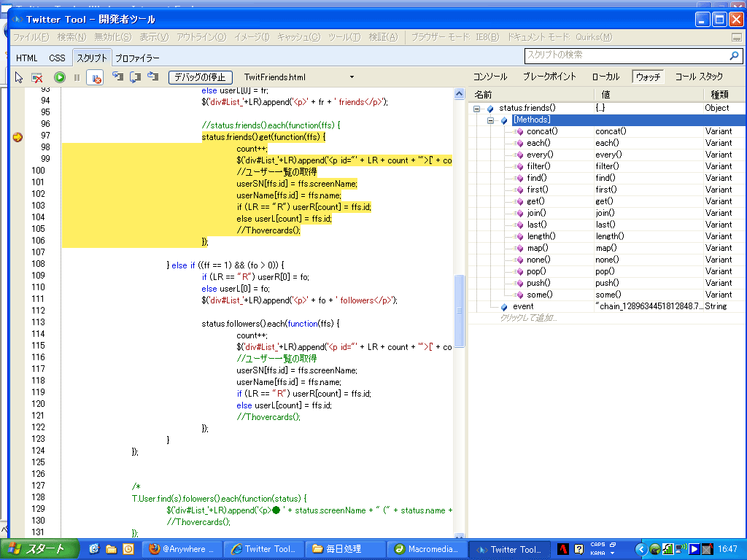747x560 pixels.
Task: Open ブラウザー モード: IE8 menu
Action: point(455,37)
